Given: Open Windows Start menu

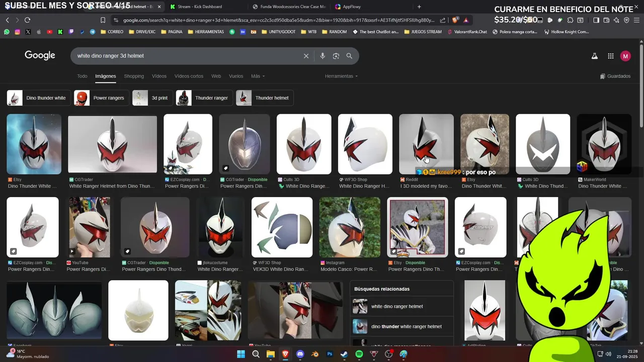Looking at the screenshot, I should 241,354.
